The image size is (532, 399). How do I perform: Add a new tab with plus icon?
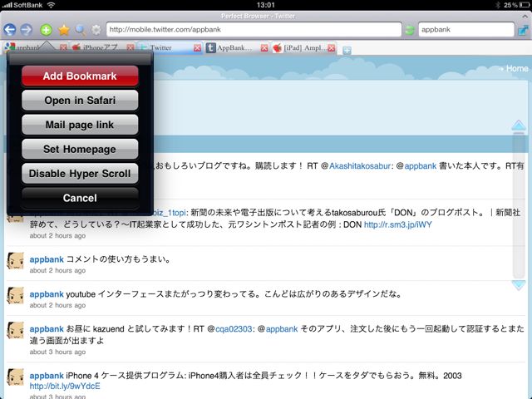point(347,51)
